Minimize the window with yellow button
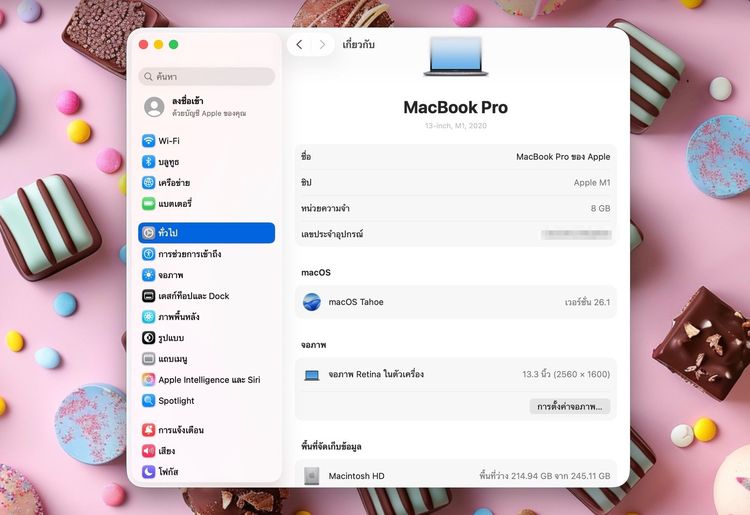Viewport: 750px width, 515px height. pyautogui.click(x=158, y=44)
